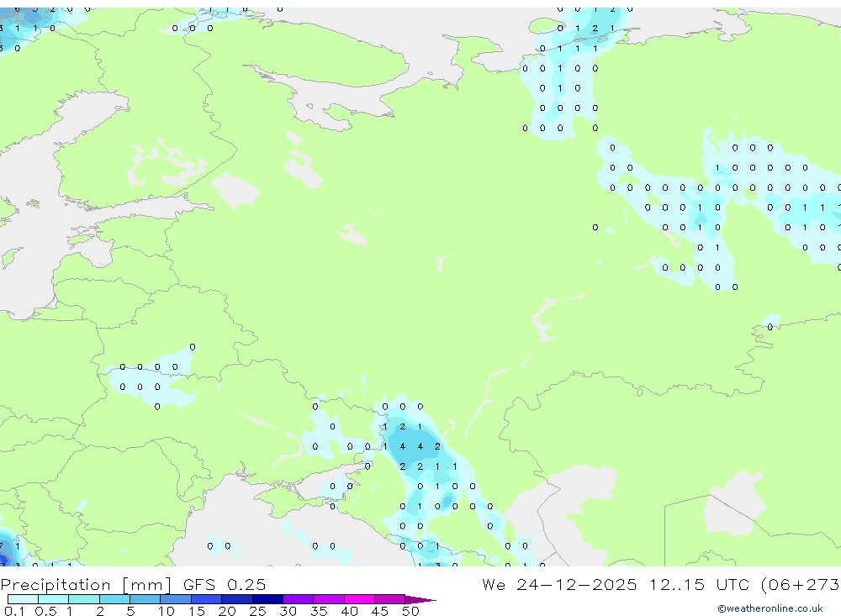
Task: Click the '35' legend scale label
Action: 319,611
